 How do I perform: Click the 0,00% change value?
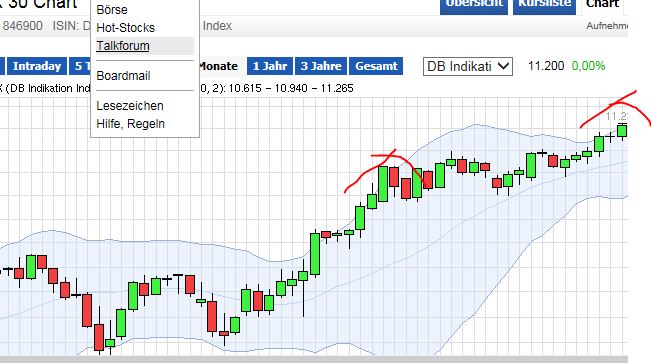[588, 66]
